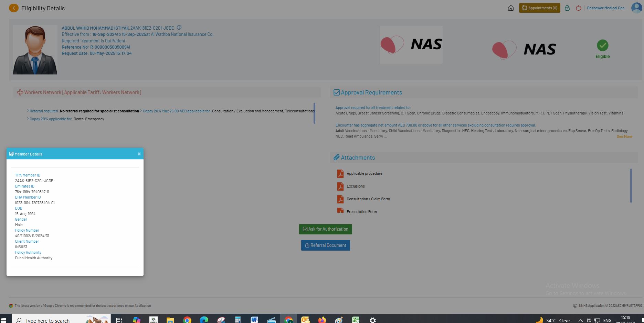This screenshot has width=644, height=323.
Task: Expand approval text with See More
Action: (624, 137)
